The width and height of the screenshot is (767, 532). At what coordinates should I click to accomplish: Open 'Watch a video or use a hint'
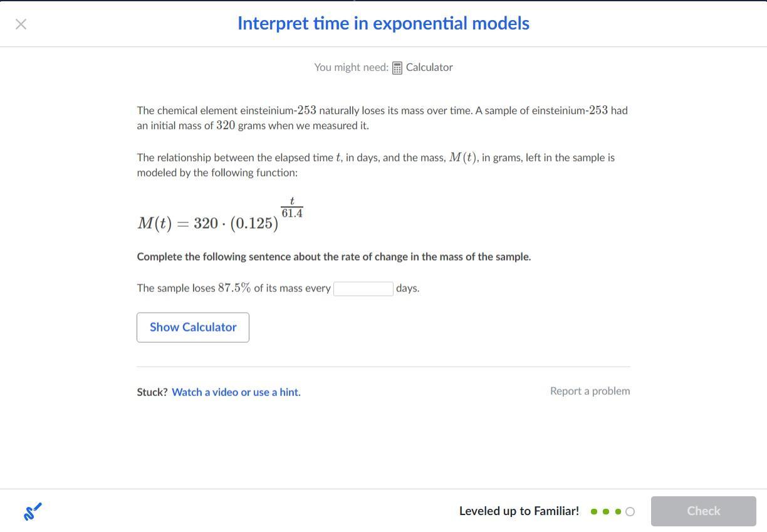tap(236, 392)
